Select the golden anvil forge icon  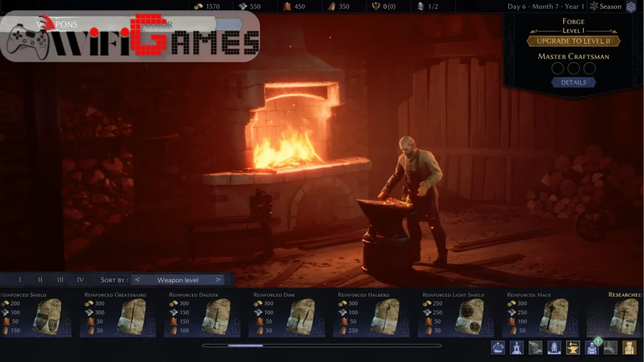click(573, 348)
